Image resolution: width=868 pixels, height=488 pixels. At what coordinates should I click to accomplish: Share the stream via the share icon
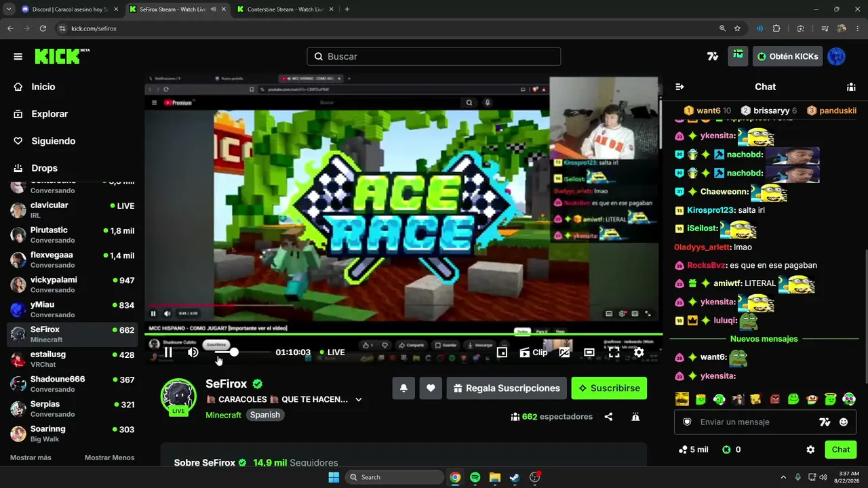[x=608, y=417]
